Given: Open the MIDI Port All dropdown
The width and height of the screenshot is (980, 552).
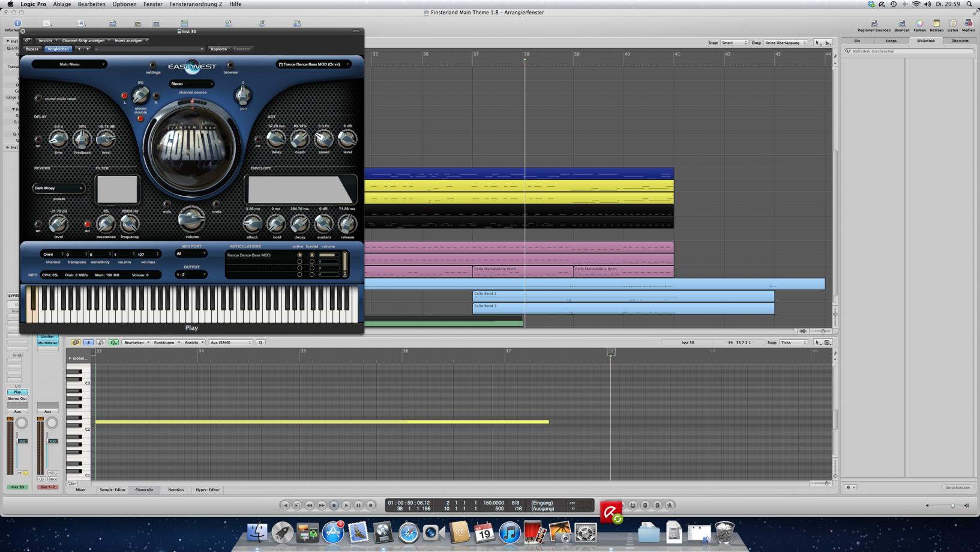Looking at the screenshot, I should [191, 253].
